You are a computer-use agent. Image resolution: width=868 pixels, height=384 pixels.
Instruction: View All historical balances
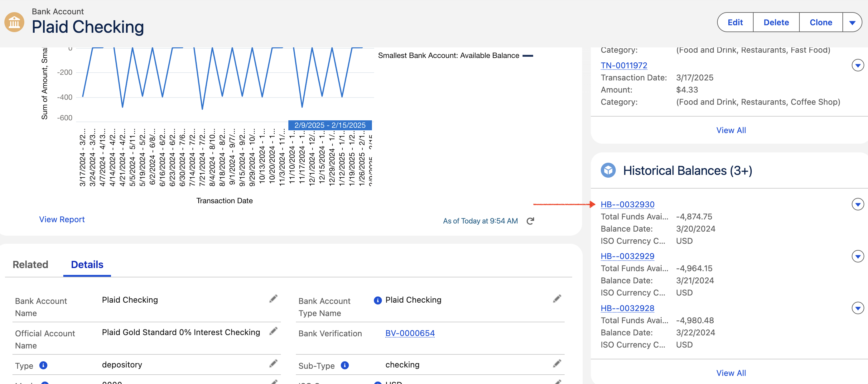coord(731,373)
